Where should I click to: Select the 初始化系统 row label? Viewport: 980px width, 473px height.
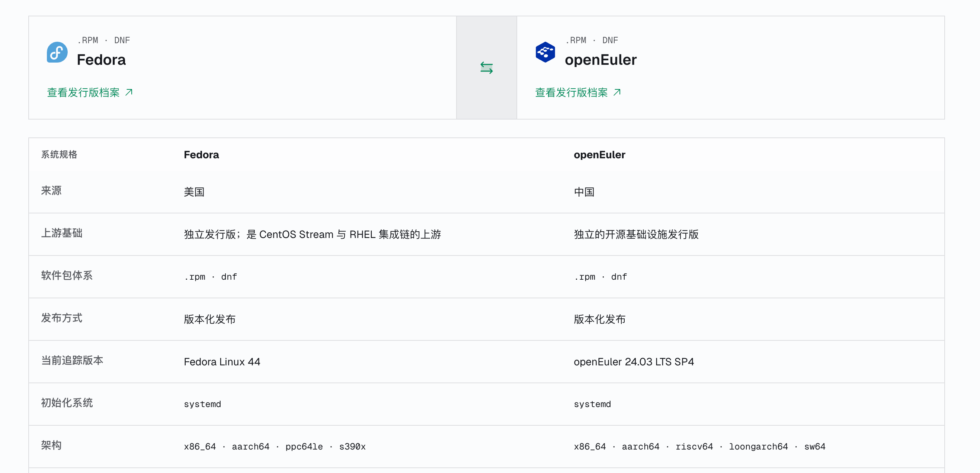(67, 403)
